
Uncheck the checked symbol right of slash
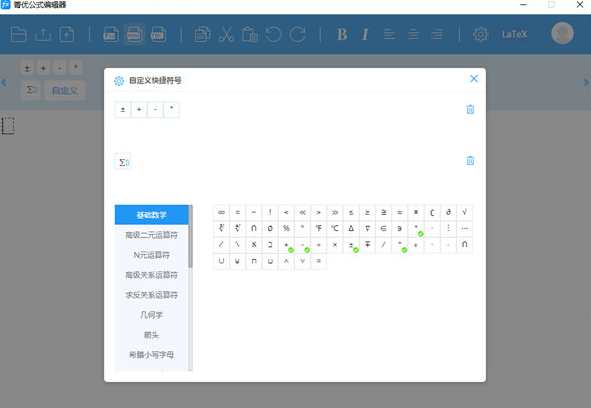coord(400,245)
